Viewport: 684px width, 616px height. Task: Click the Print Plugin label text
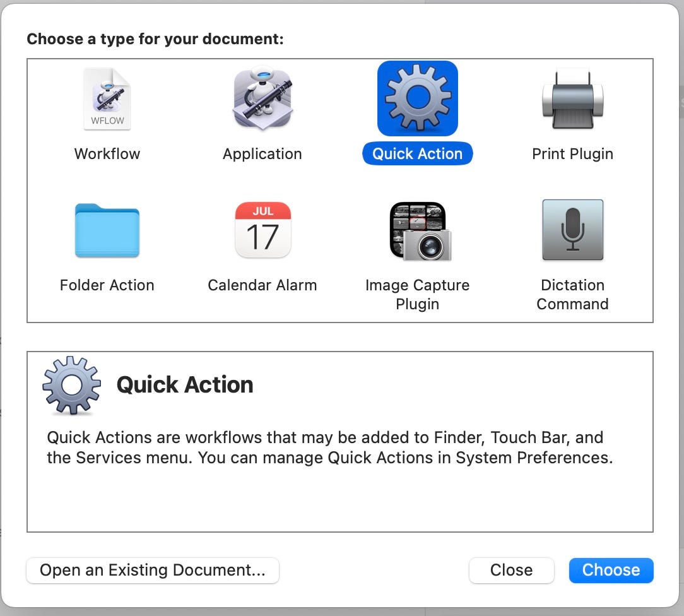(x=572, y=153)
